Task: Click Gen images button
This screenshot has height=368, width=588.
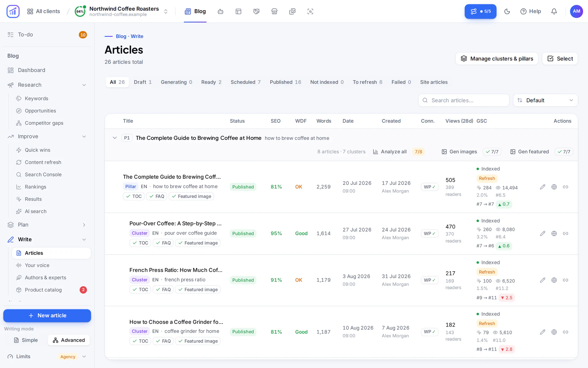Action: 459,151
